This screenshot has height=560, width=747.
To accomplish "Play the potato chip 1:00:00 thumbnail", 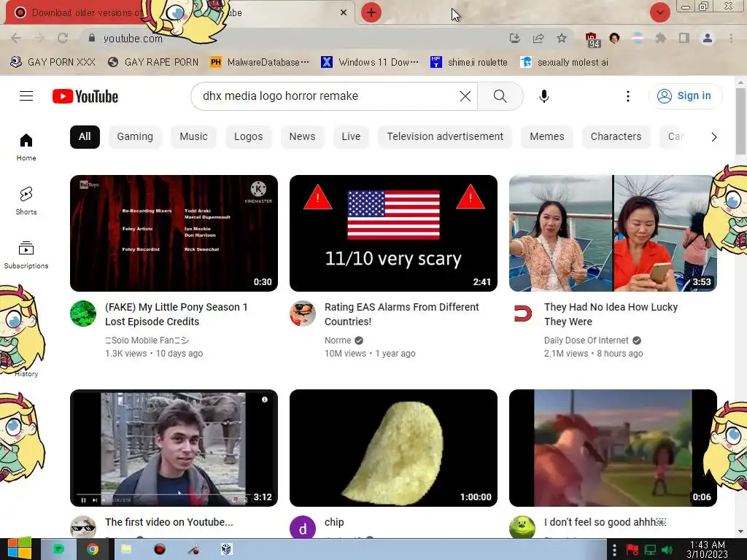I will point(393,448).
